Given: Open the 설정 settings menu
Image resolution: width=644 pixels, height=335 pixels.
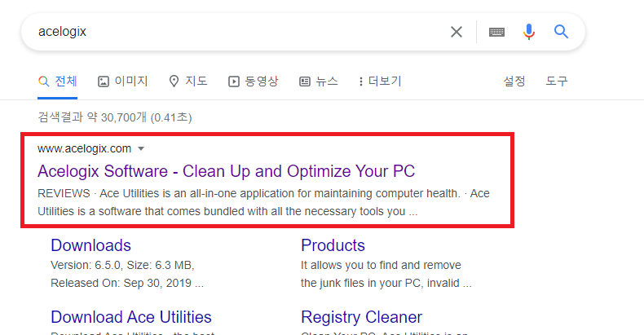Looking at the screenshot, I should pos(514,82).
